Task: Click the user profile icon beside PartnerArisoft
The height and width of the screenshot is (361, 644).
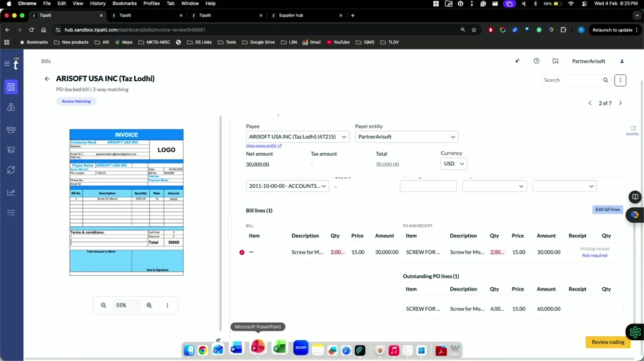Action: [622, 61]
